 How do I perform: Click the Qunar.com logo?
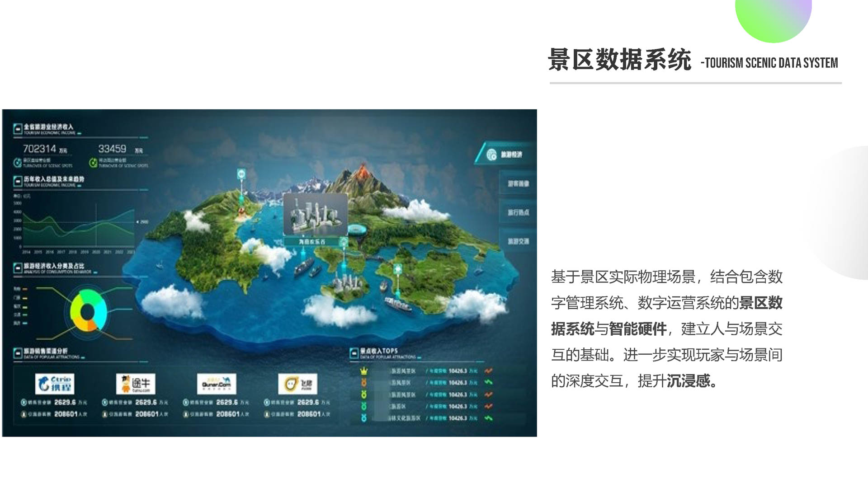(217, 384)
